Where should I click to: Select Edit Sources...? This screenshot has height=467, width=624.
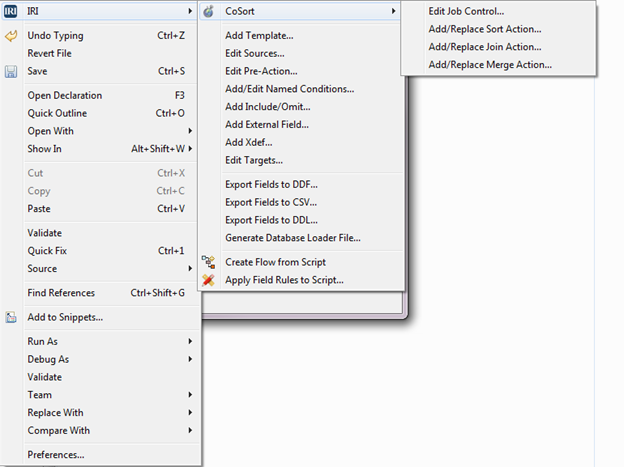click(x=302, y=53)
